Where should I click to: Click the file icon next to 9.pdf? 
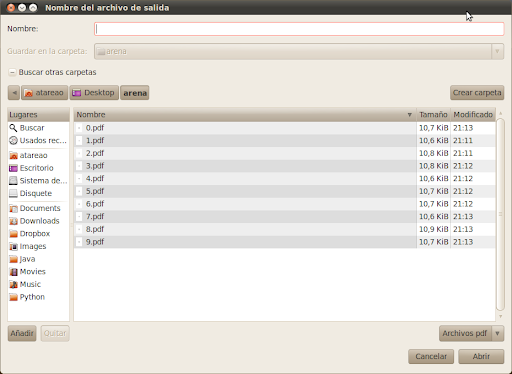click(79, 242)
